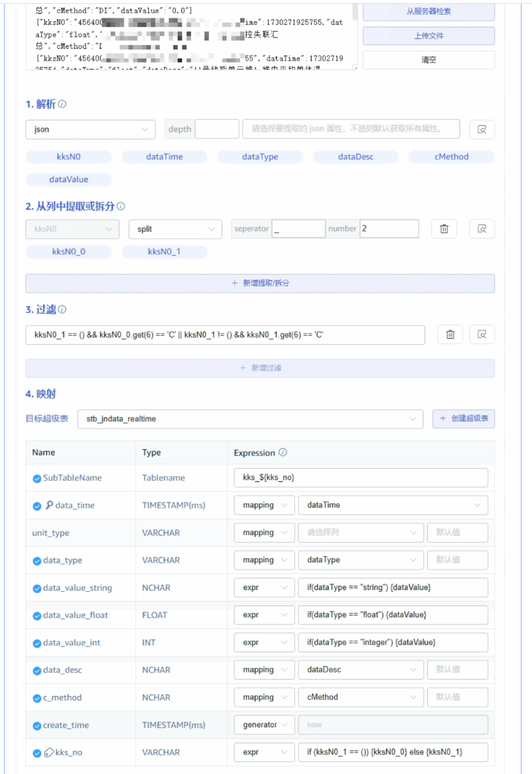This screenshot has width=532, height=774.
Task: Click help icon next to 过滤 heading
Action: coord(62,310)
